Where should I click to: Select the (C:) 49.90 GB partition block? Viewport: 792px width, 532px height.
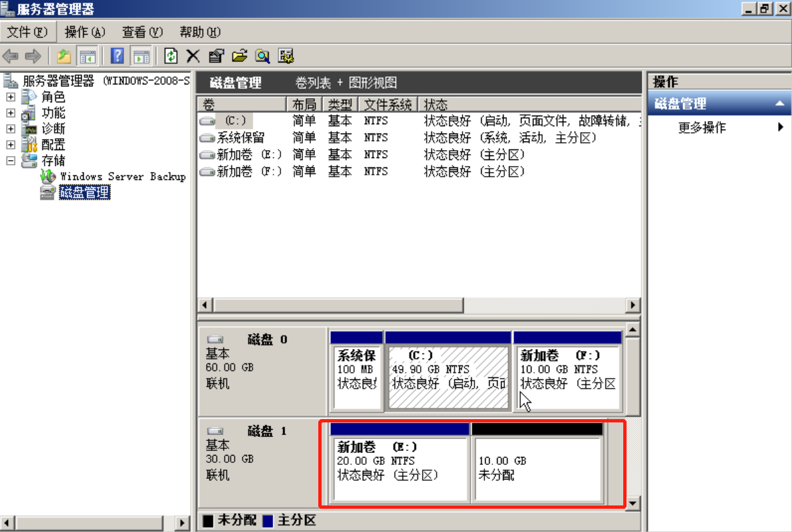tap(448, 371)
